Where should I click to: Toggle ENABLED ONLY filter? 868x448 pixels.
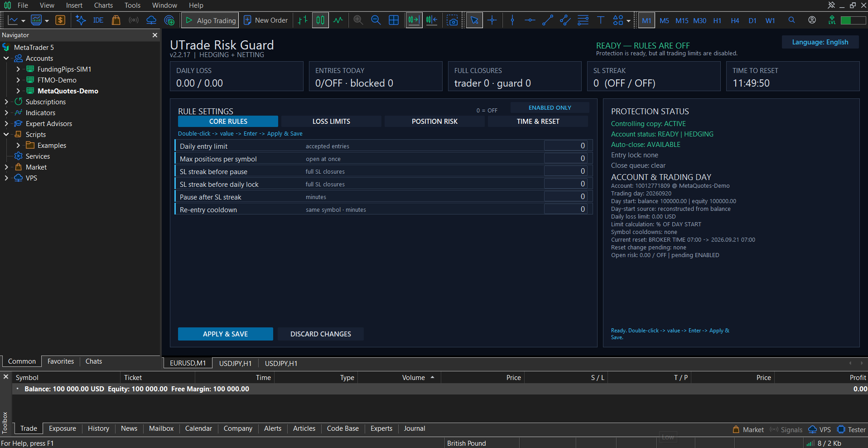tap(550, 107)
